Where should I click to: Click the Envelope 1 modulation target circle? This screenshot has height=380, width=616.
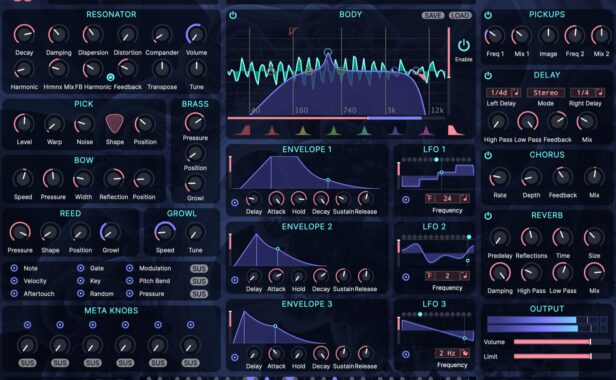[x=235, y=203]
